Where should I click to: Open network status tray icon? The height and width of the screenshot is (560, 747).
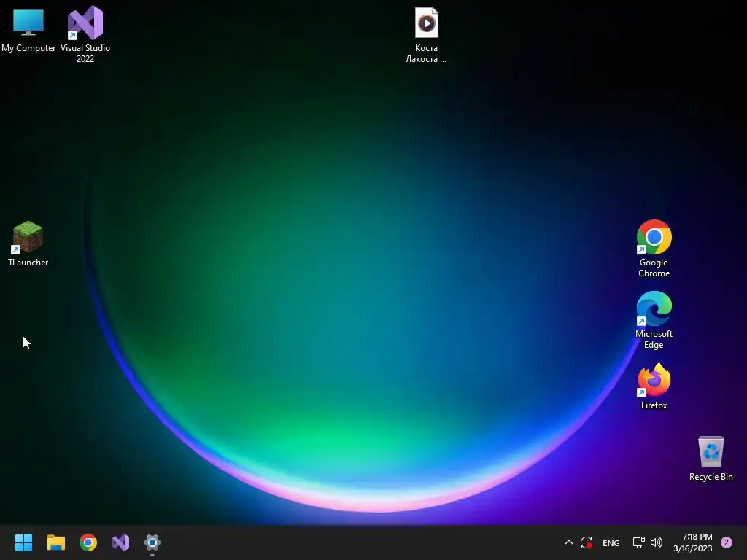tap(638, 542)
